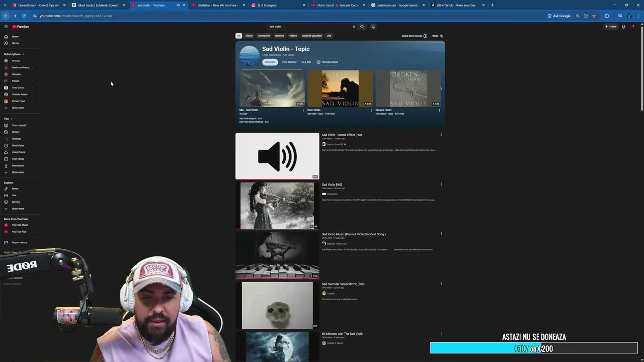Open options for Sad Hamster Violin Meme

[x=442, y=283]
